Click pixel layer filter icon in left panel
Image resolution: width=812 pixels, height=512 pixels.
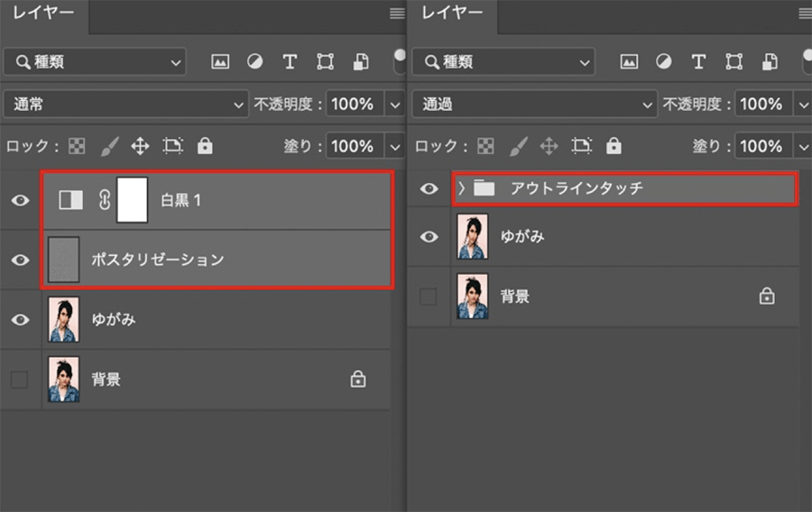point(220,62)
